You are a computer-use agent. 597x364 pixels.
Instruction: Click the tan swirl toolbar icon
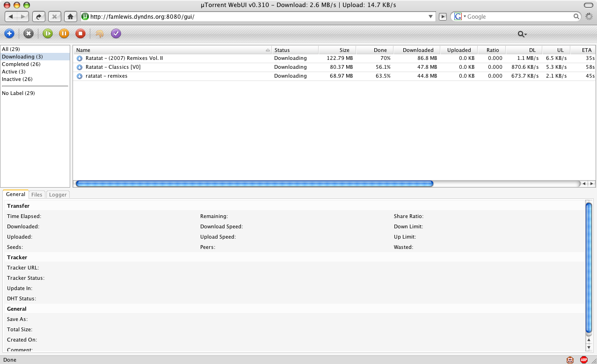99,34
